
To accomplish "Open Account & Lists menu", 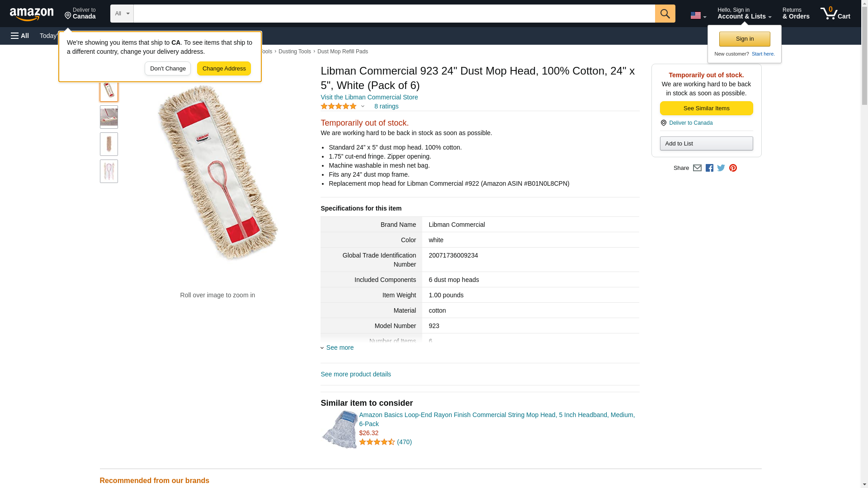I will point(744,14).
